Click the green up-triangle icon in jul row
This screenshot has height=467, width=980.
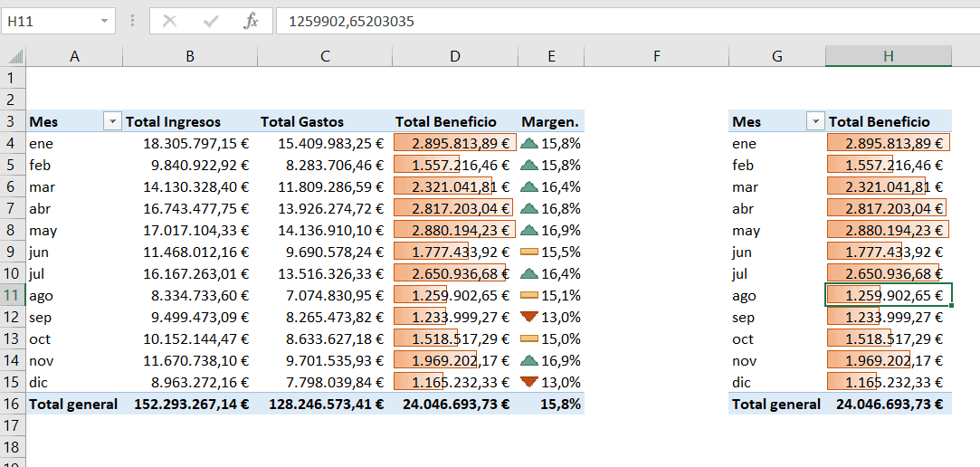coord(528,273)
